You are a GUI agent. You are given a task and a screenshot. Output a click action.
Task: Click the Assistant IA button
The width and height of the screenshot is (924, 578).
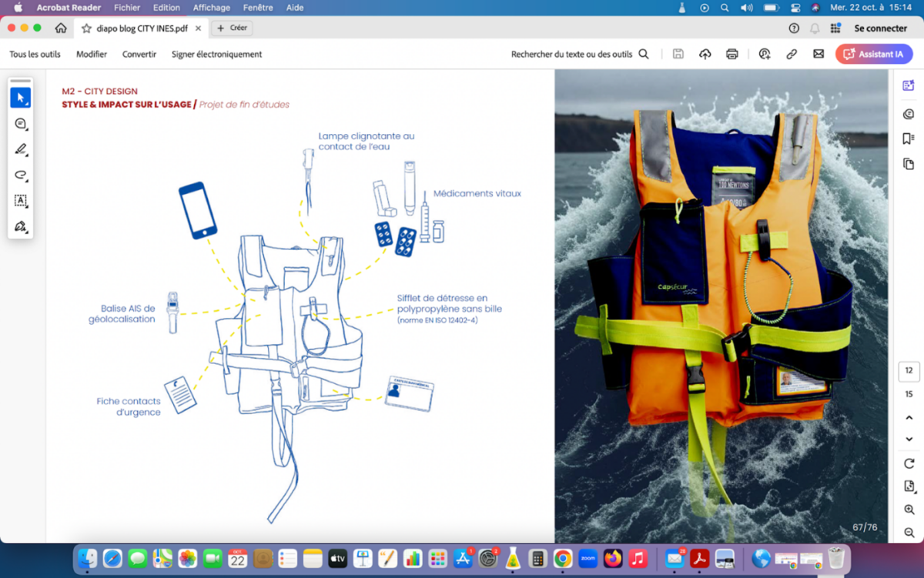pyautogui.click(x=874, y=55)
